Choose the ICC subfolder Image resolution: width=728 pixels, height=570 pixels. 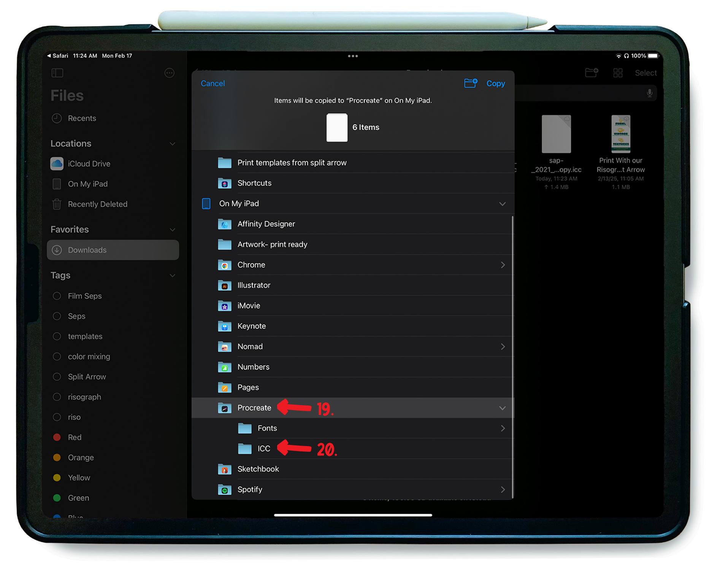point(352,449)
